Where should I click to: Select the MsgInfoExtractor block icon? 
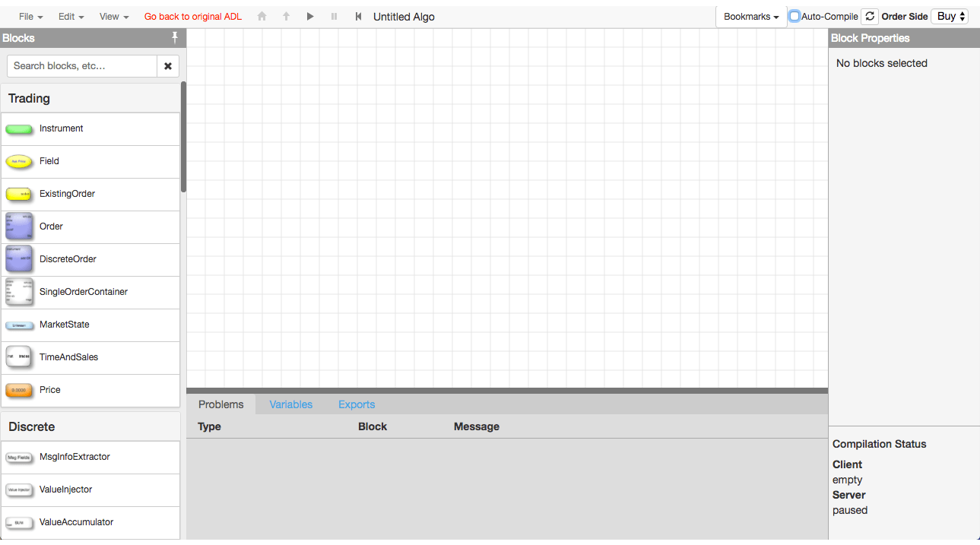click(19, 457)
